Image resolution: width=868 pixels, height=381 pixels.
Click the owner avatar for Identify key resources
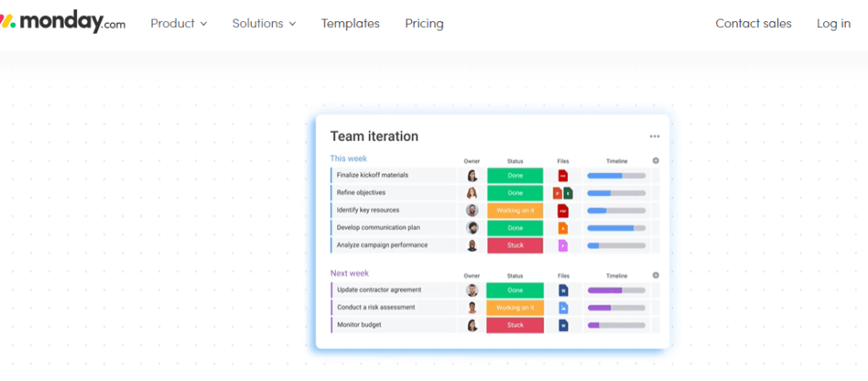pyautogui.click(x=472, y=210)
